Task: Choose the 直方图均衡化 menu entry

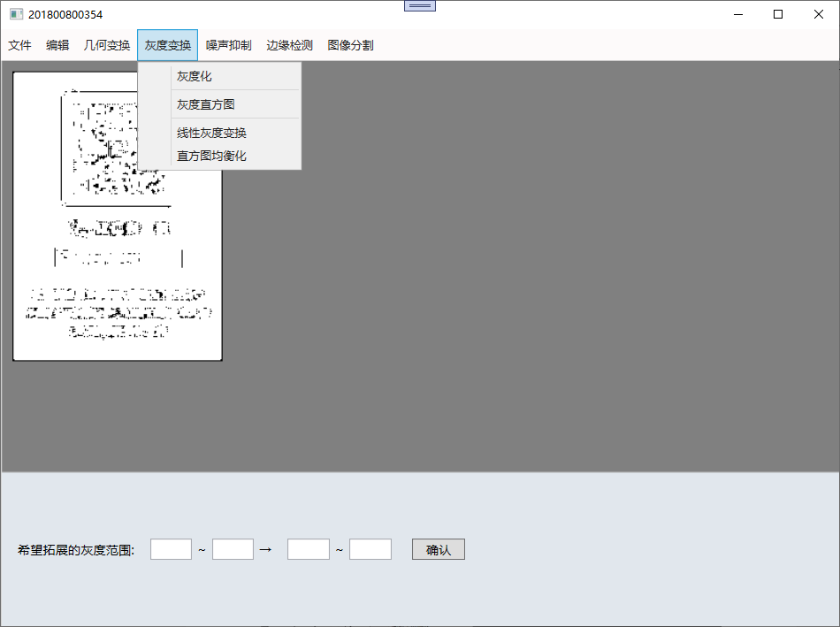Action: pos(219,156)
